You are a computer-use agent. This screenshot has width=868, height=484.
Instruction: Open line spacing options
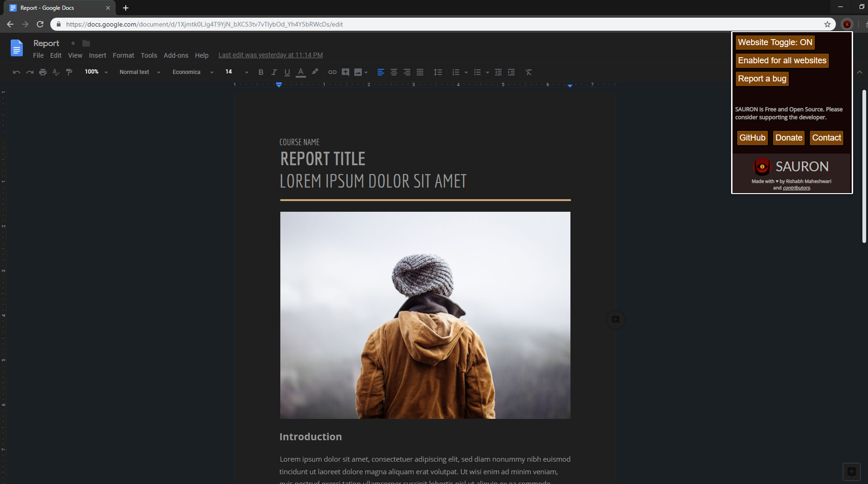(438, 72)
